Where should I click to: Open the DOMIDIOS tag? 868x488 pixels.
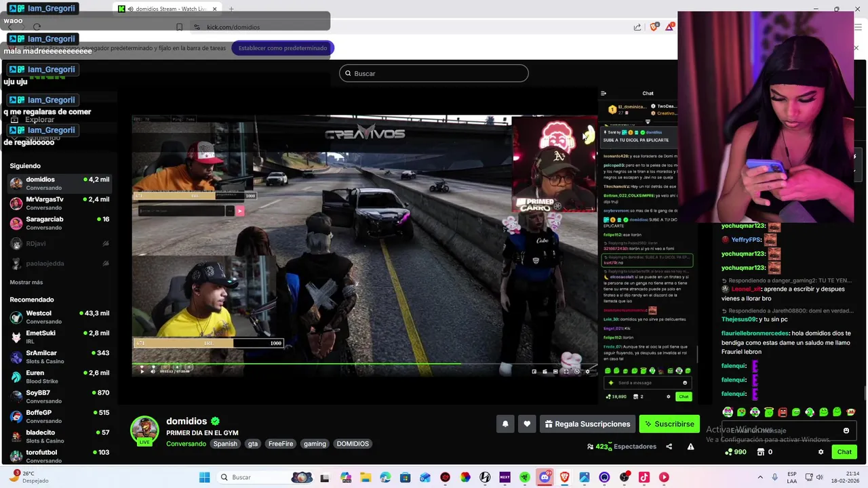353,444
